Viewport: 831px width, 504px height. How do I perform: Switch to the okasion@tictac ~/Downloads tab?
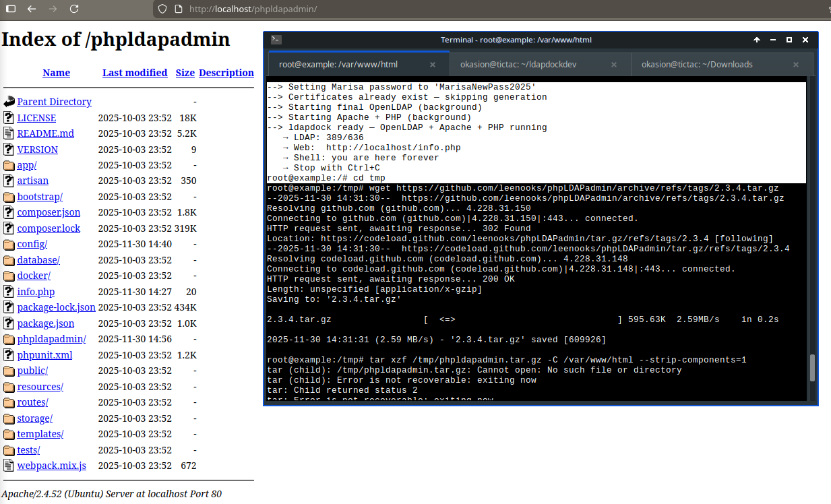tap(696, 65)
